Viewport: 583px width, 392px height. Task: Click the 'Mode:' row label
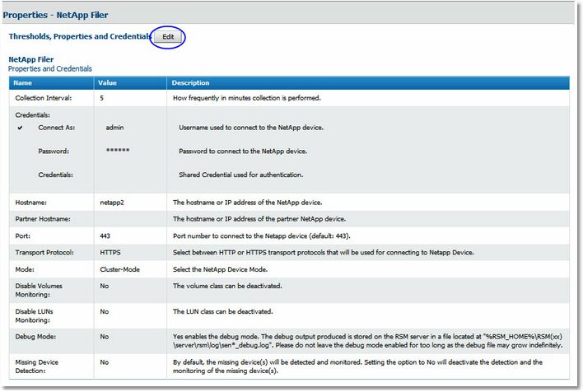(23, 269)
